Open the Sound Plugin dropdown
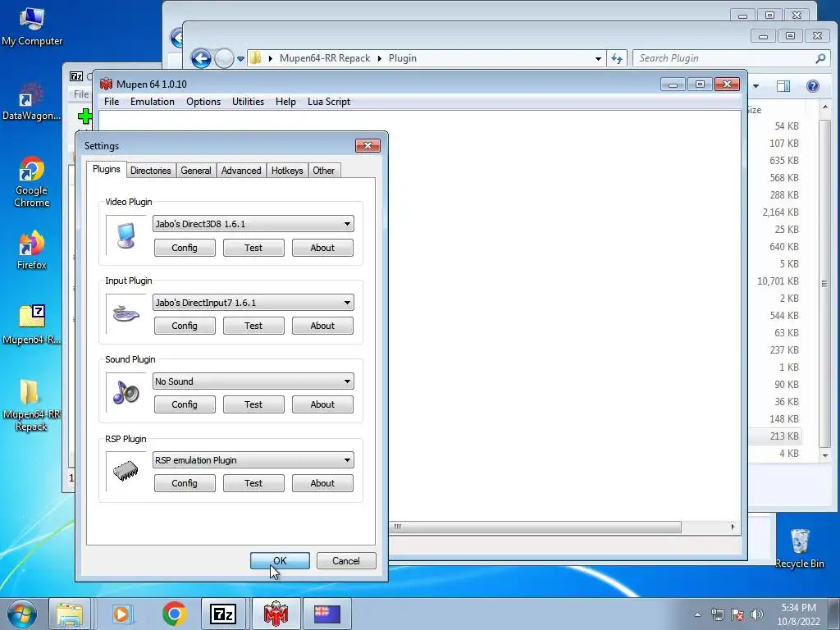 [253, 381]
